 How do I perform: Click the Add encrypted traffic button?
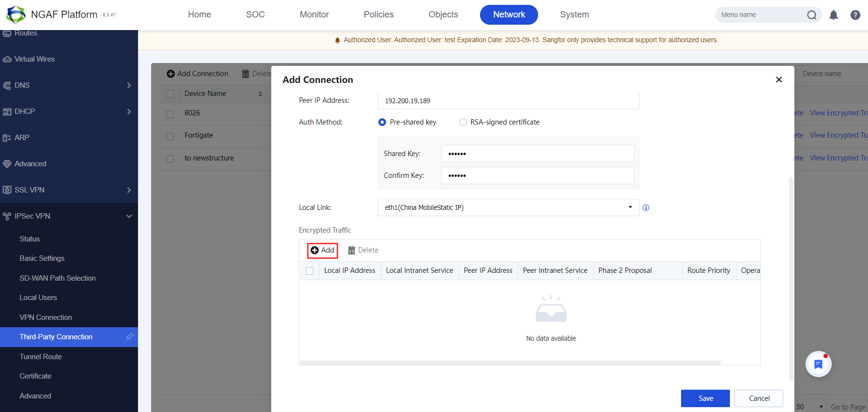coord(323,250)
